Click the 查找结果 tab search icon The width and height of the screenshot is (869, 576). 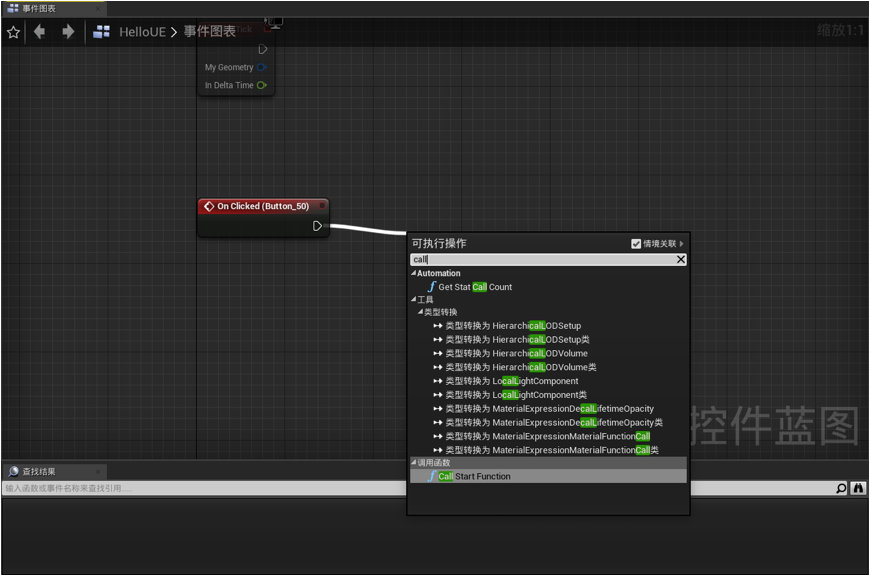point(13,472)
